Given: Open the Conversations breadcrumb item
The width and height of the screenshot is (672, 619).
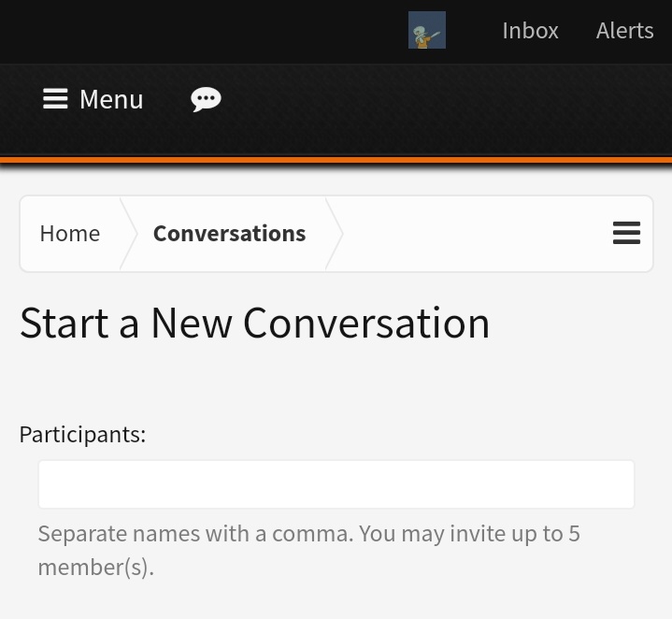Looking at the screenshot, I should click(x=230, y=234).
